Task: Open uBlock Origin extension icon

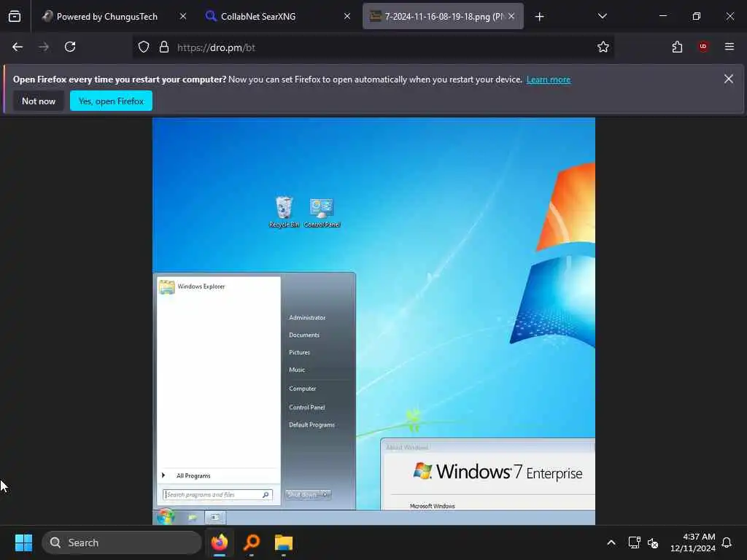Action: tap(703, 47)
